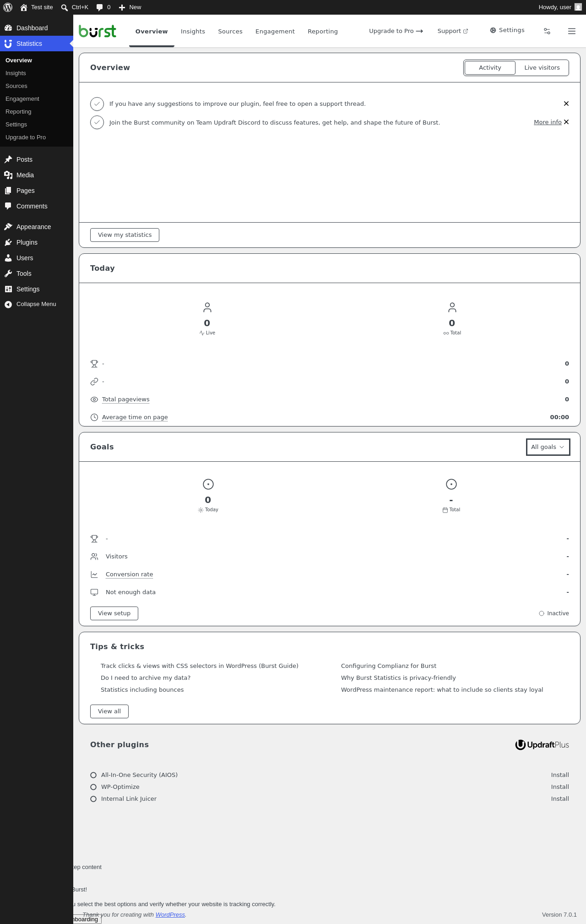Open Comments in the sidebar
This screenshot has width=586, height=924.
37,206
